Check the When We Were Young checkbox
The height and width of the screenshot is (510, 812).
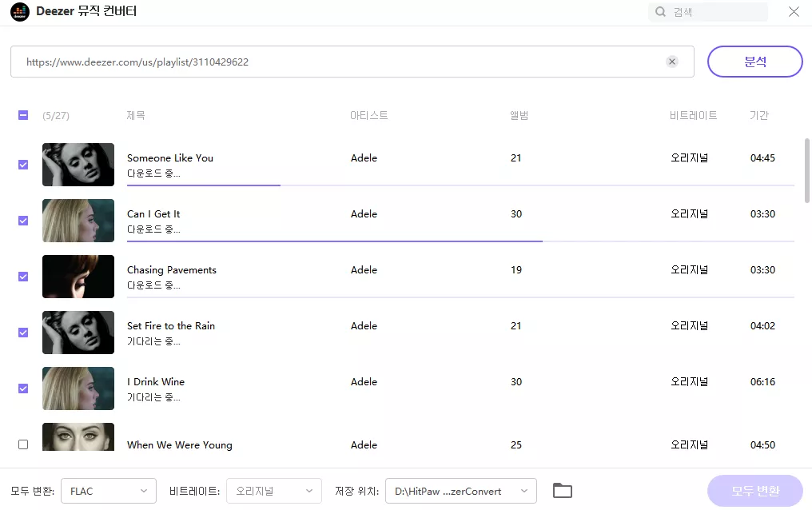click(23, 444)
